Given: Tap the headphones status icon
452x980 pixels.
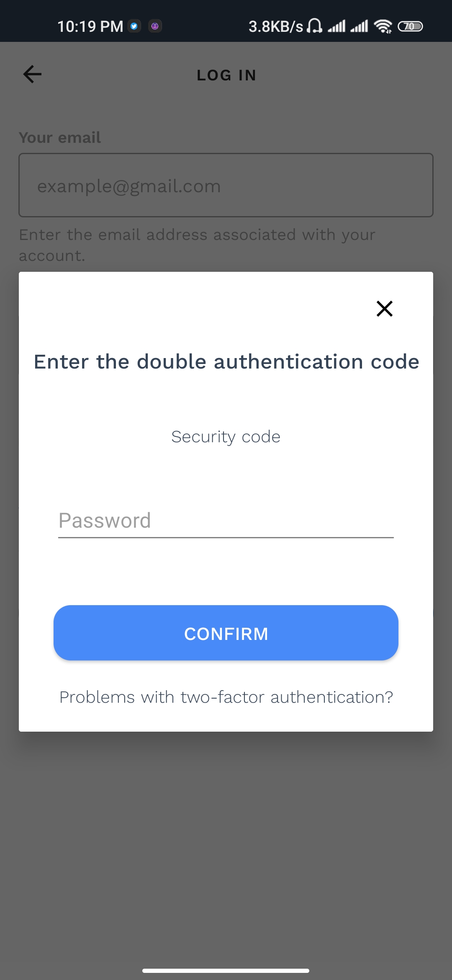Looking at the screenshot, I should coord(314,26).
